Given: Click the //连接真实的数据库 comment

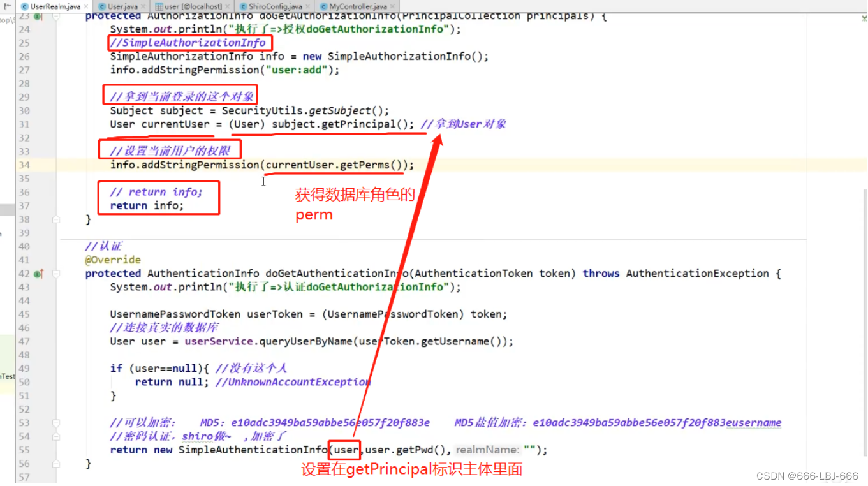Looking at the screenshot, I should pos(164,328).
